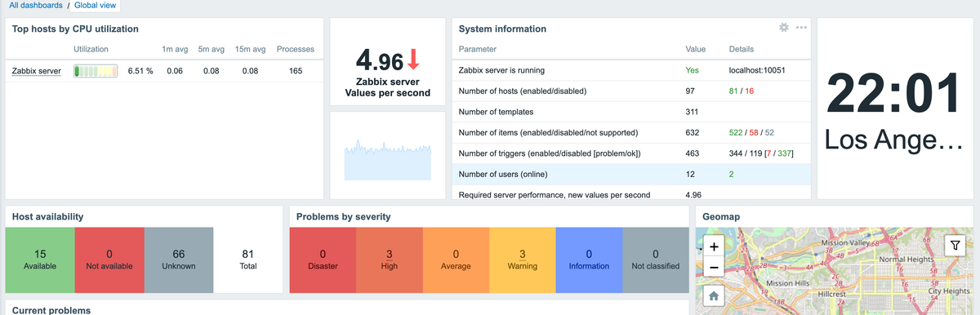Click the Host availability widget title
The image size is (980, 315).
47,217
